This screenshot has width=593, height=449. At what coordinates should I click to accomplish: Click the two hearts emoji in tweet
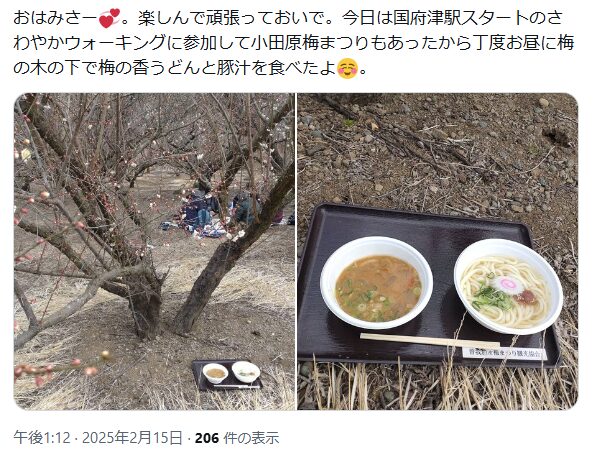(x=109, y=19)
